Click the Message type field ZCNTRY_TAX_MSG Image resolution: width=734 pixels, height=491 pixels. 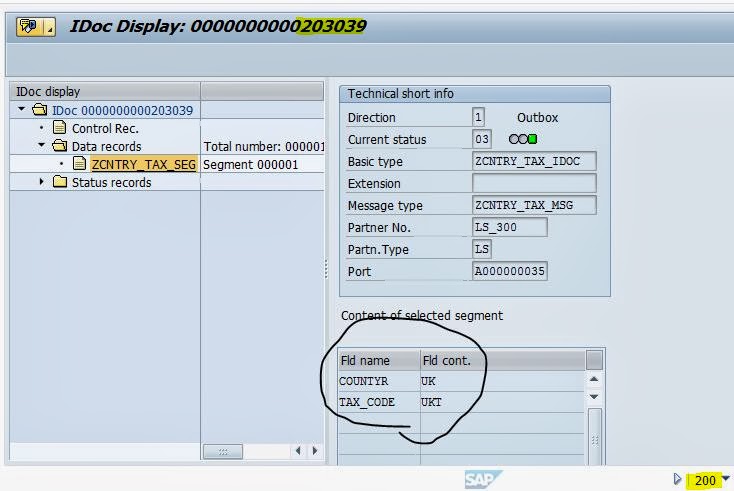[534, 205]
